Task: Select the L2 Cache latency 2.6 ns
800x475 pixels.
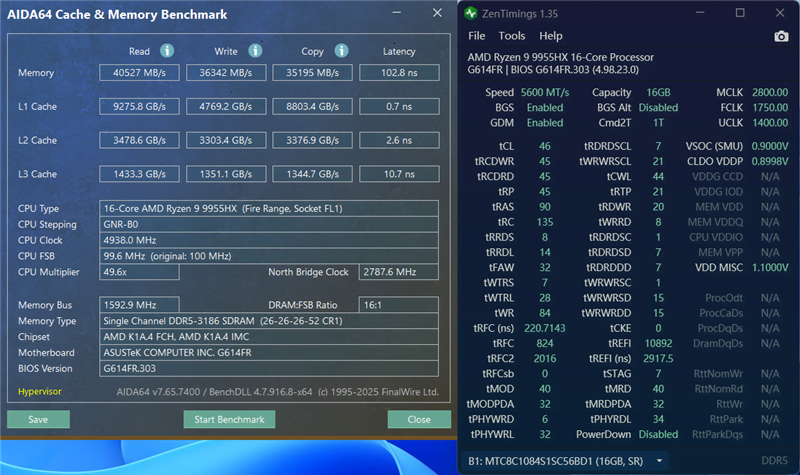Action: click(x=399, y=140)
